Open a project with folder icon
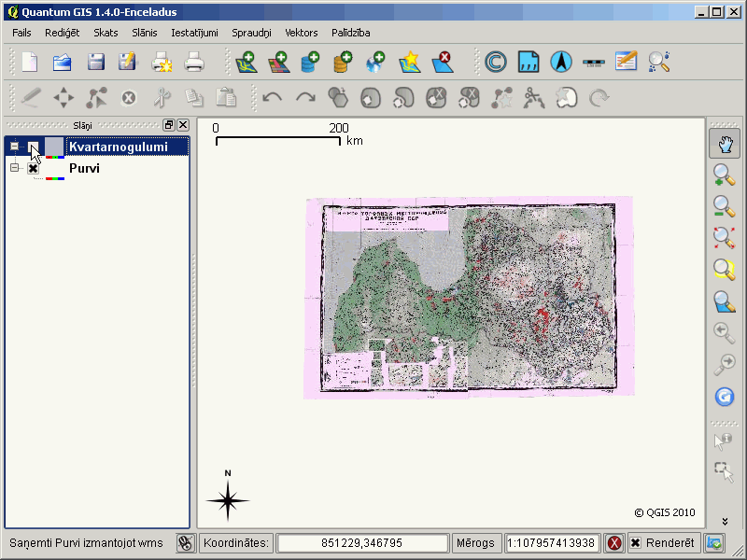 [63, 62]
